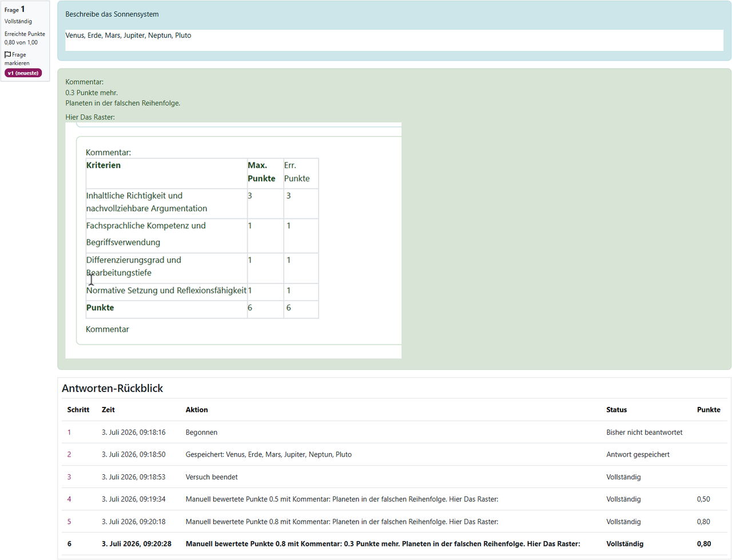The image size is (732, 560).
Task: Click the question text "Beschreibe das Sonnensystem"
Action: click(x=112, y=14)
